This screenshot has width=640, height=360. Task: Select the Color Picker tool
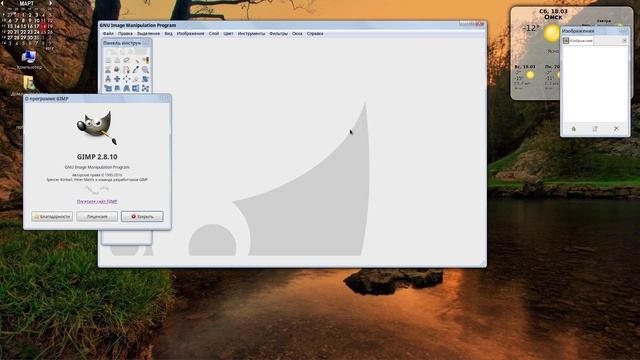coord(136,69)
